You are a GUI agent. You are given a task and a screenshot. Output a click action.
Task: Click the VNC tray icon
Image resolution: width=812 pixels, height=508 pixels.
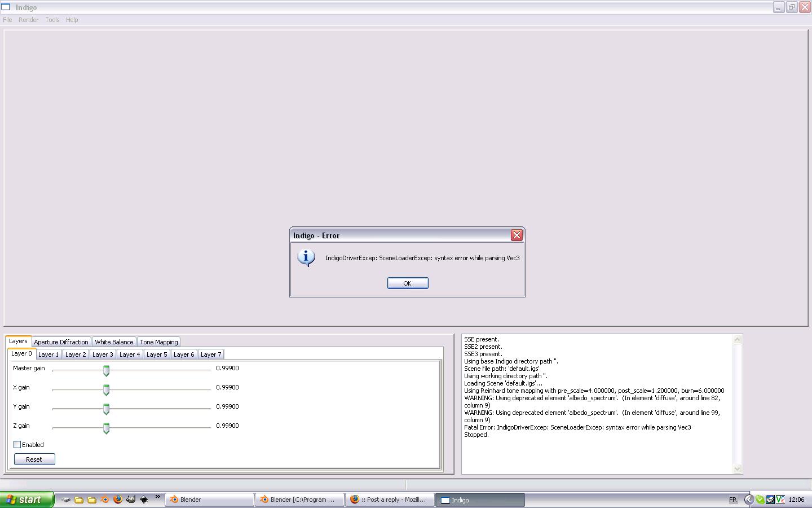(780, 500)
